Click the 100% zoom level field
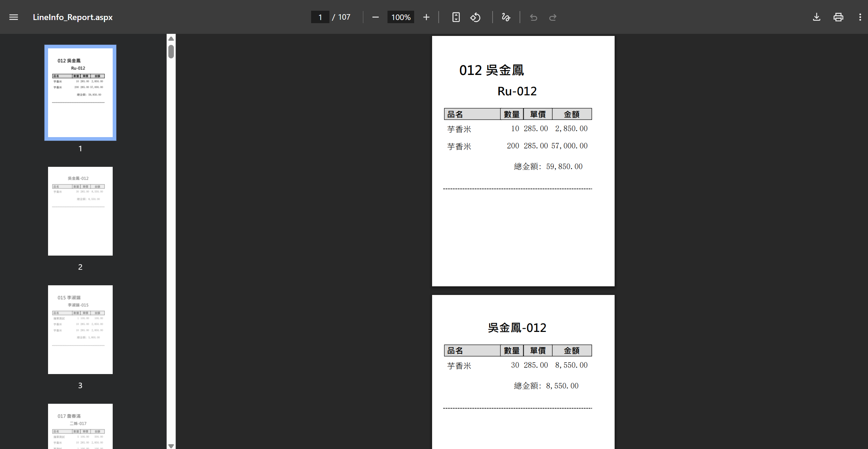The width and height of the screenshot is (868, 449). (401, 17)
